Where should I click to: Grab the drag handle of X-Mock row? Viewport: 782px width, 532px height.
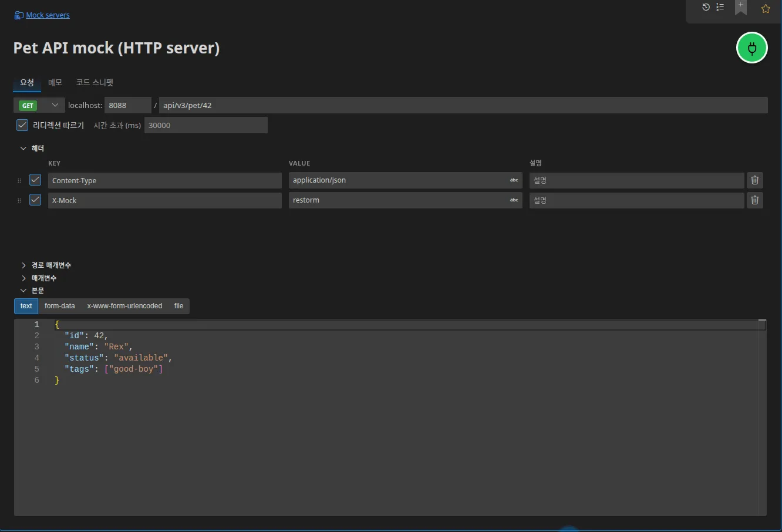(x=19, y=201)
